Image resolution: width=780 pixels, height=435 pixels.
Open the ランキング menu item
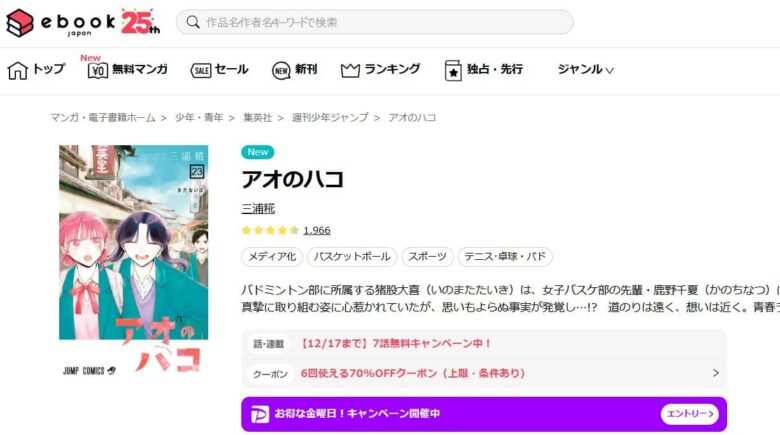point(392,69)
